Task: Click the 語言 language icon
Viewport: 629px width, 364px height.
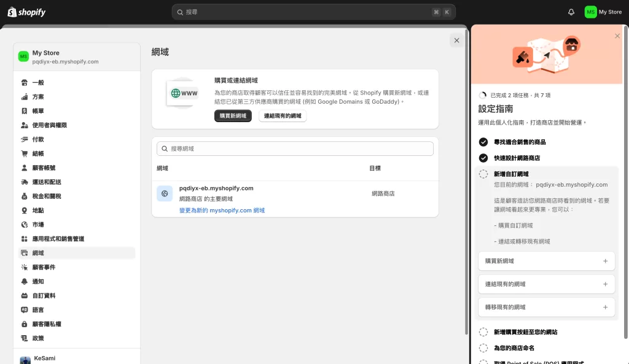Action: 25,310
